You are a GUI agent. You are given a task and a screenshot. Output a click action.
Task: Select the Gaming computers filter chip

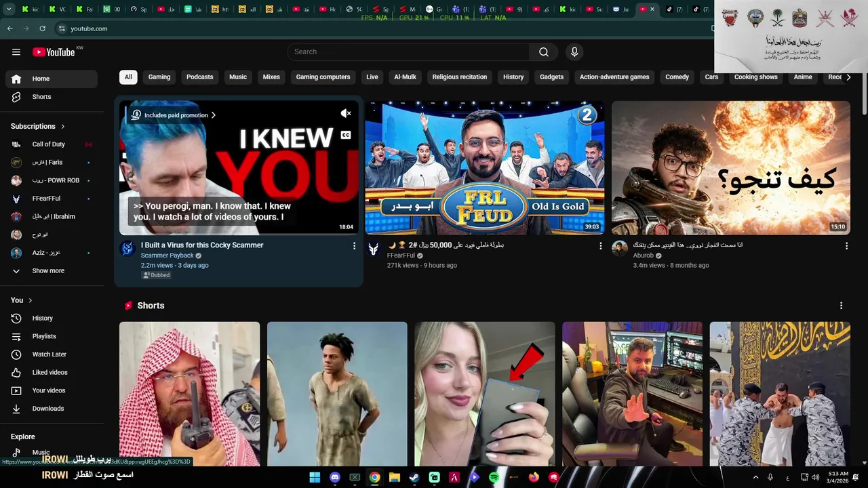pos(323,77)
